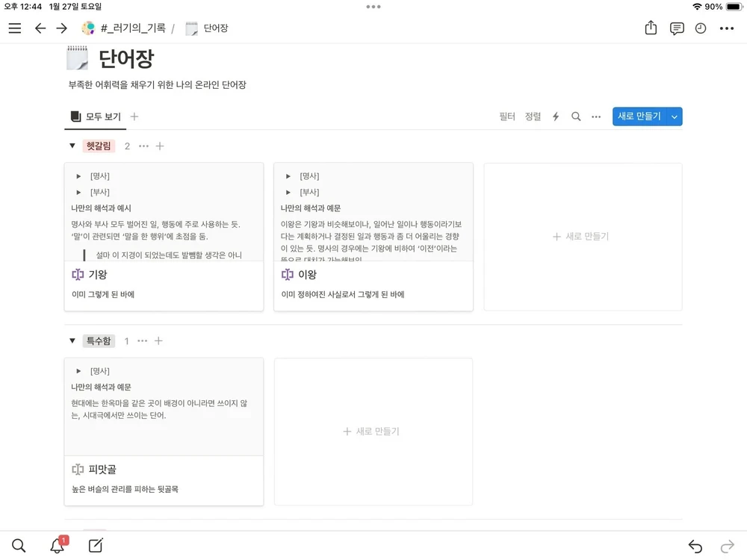Open 헷갈림 group options ellipsis
Image resolution: width=747 pixels, height=560 pixels.
pyautogui.click(x=143, y=146)
